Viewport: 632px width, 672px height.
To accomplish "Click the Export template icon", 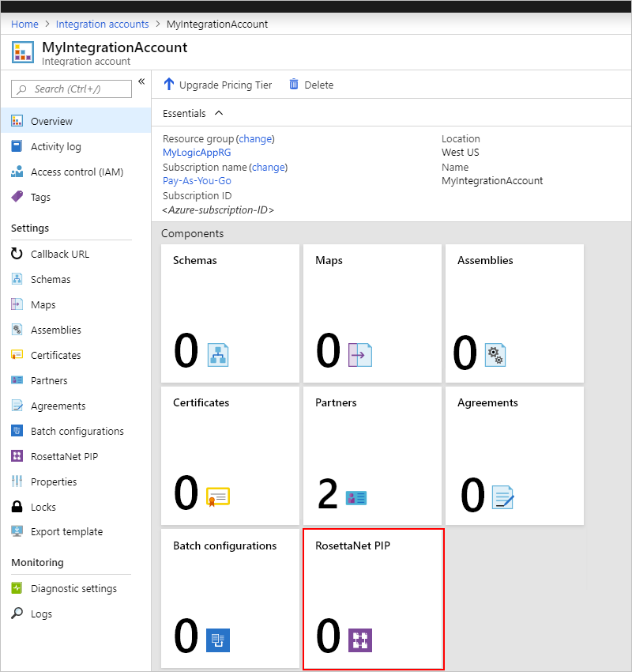I will [17, 531].
